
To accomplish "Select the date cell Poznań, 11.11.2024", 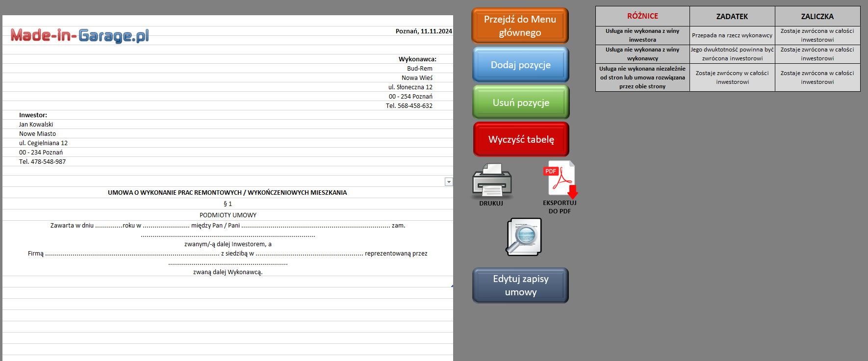I will click(x=424, y=31).
